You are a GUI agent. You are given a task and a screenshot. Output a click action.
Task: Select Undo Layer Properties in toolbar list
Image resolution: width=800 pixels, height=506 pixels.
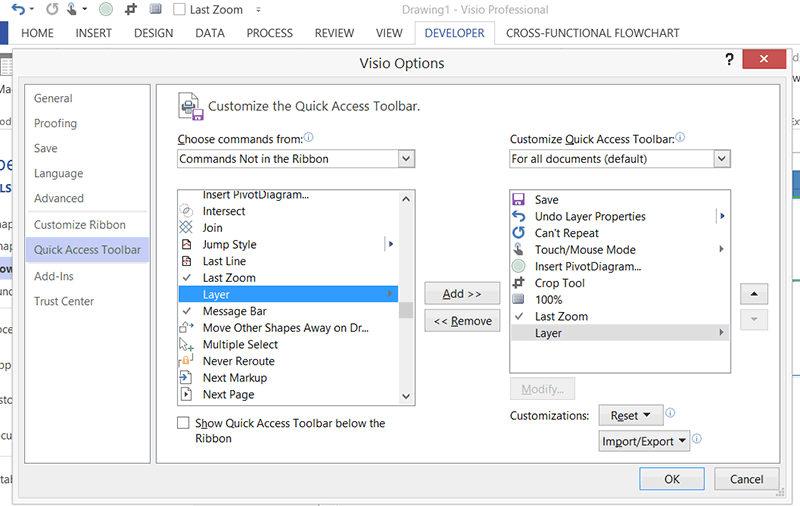tap(619, 216)
